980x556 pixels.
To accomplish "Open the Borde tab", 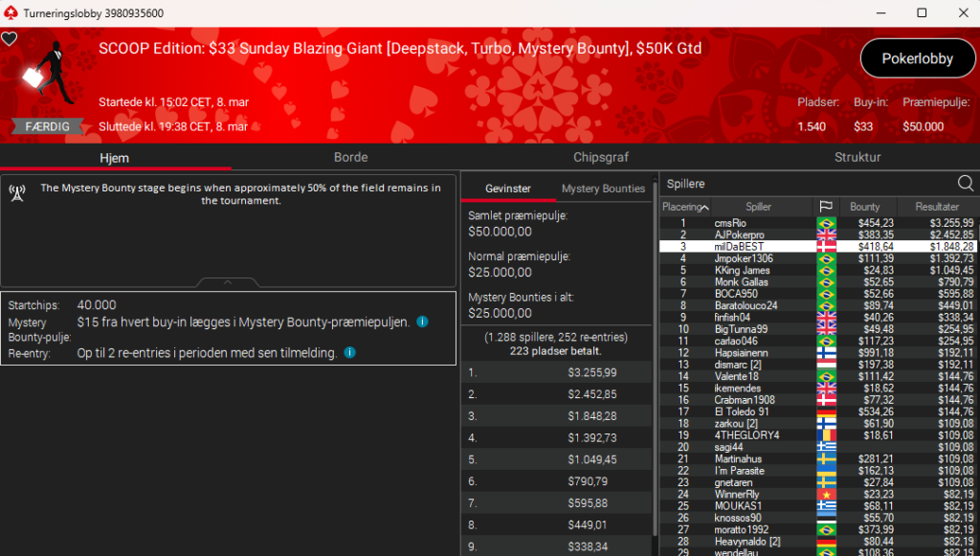I will 350,157.
